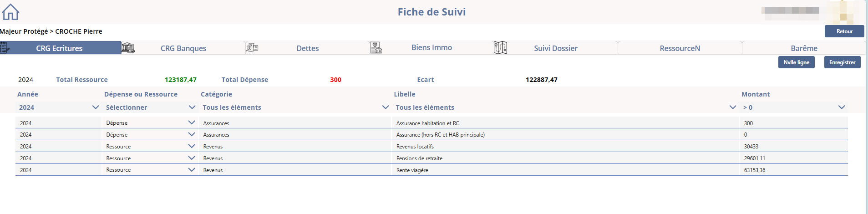Click the Dettes money icon
868x214 pixels.
point(252,47)
